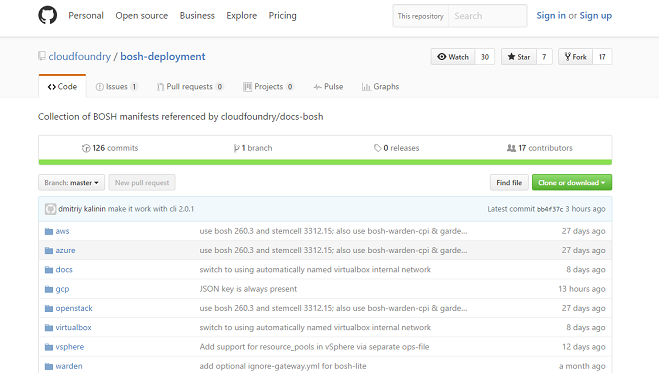This screenshot has width=659, height=373.
Task: View the 17 contributors link
Action: point(540,148)
